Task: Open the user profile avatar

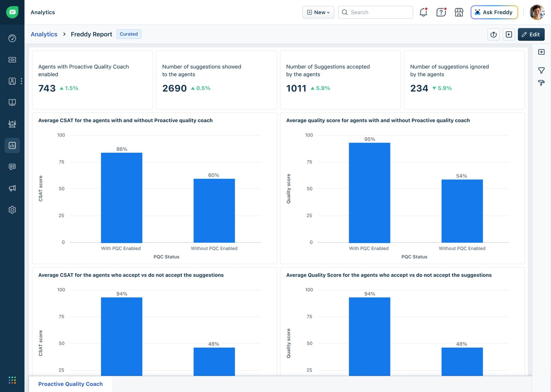Action: coord(537,12)
